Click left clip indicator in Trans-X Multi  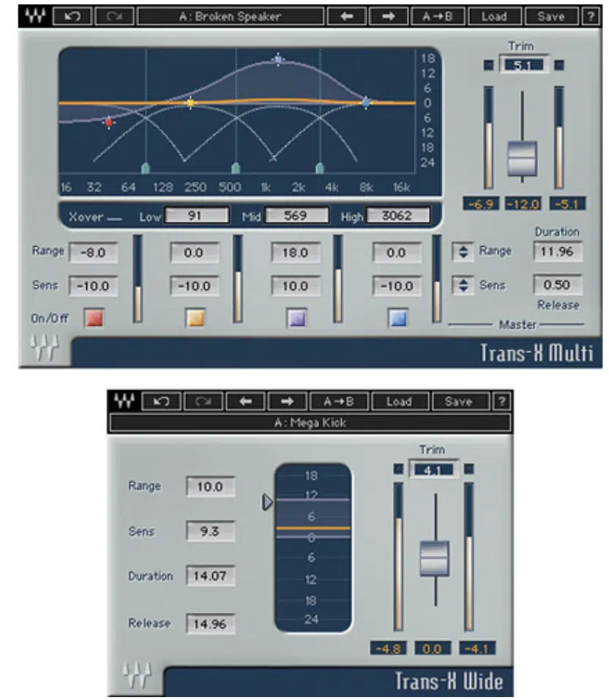(x=489, y=65)
